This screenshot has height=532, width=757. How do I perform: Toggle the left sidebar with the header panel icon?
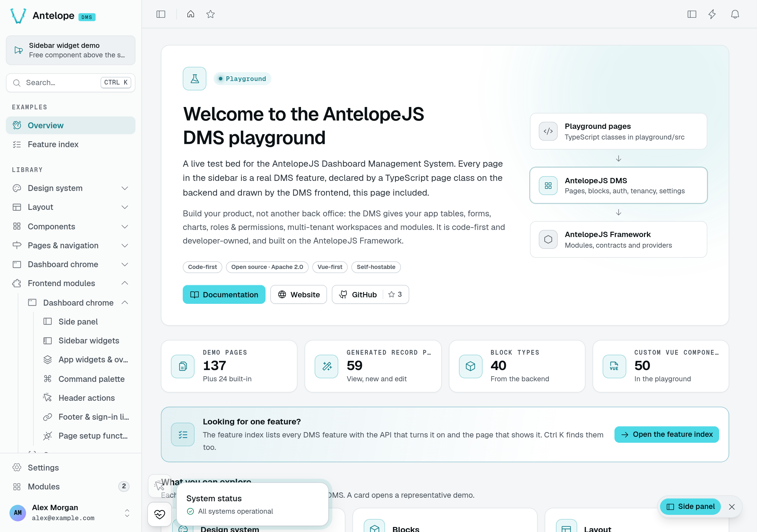[161, 14]
